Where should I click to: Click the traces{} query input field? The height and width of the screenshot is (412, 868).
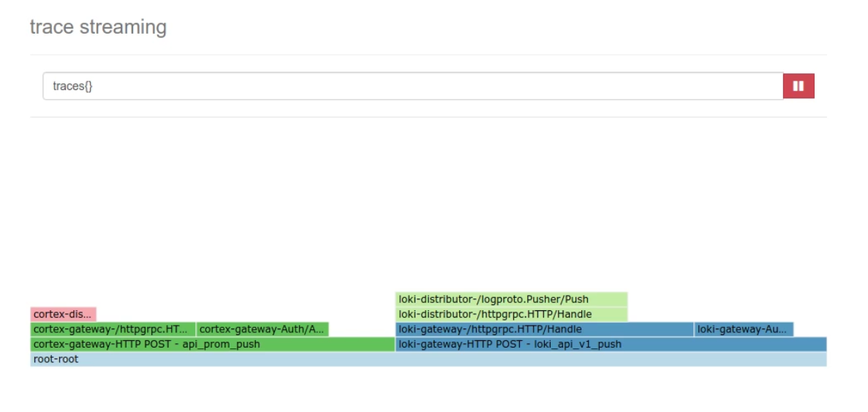[413, 86]
